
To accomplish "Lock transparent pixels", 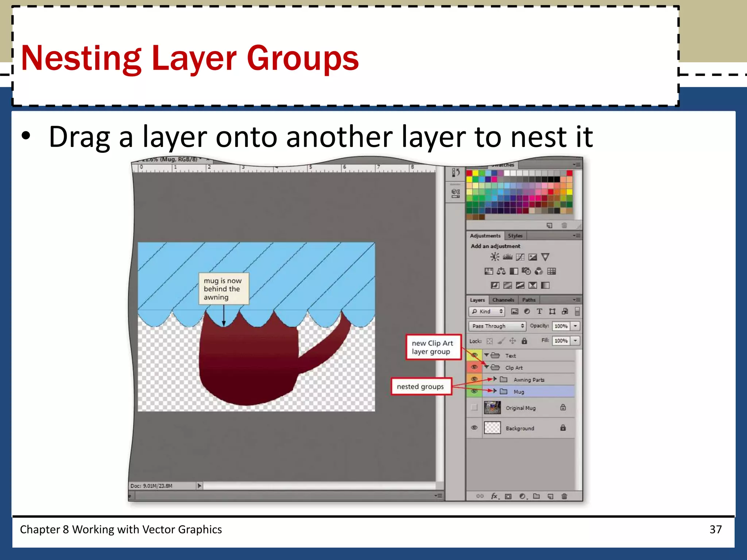I will pos(490,341).
